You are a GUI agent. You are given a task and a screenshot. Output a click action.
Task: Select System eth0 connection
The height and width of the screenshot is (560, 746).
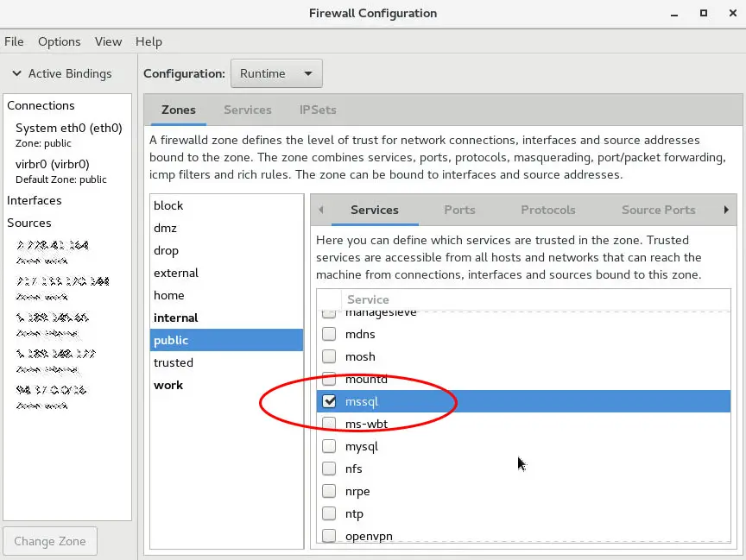tap(68, 128)
